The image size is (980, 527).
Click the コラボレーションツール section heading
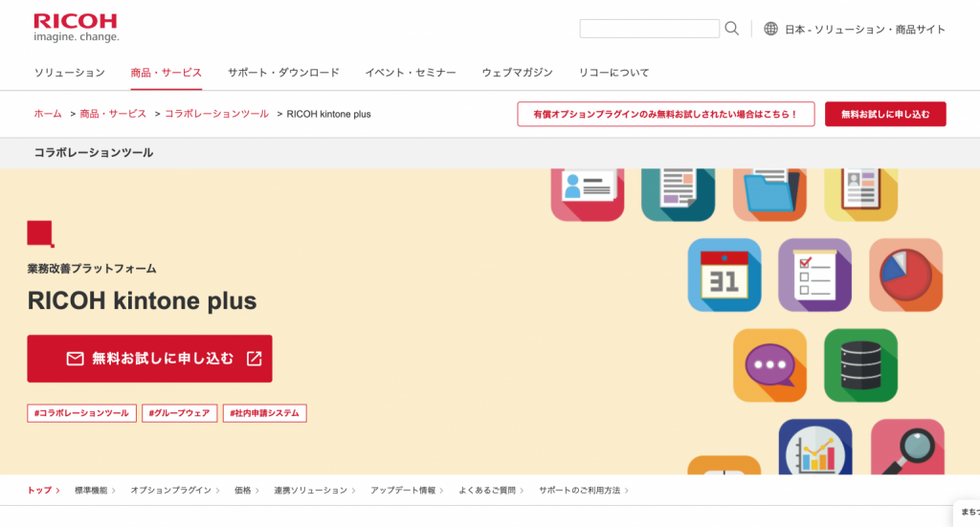point(94,152)
